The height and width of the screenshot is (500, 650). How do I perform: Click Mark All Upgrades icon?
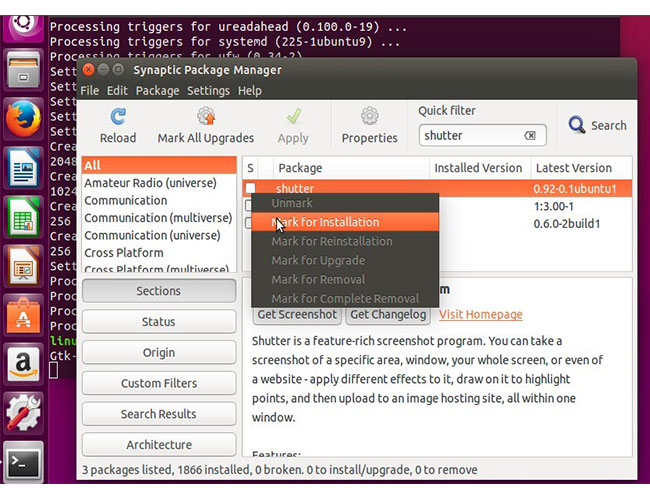point(206,116)
